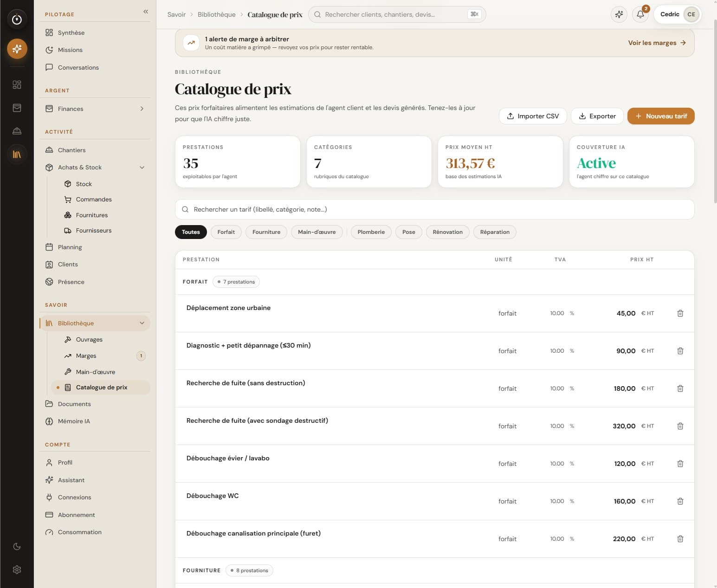This screenshot has width=717, height=588.
Task: Click the power logo icon in the rail
Action: tap(17, 19)
